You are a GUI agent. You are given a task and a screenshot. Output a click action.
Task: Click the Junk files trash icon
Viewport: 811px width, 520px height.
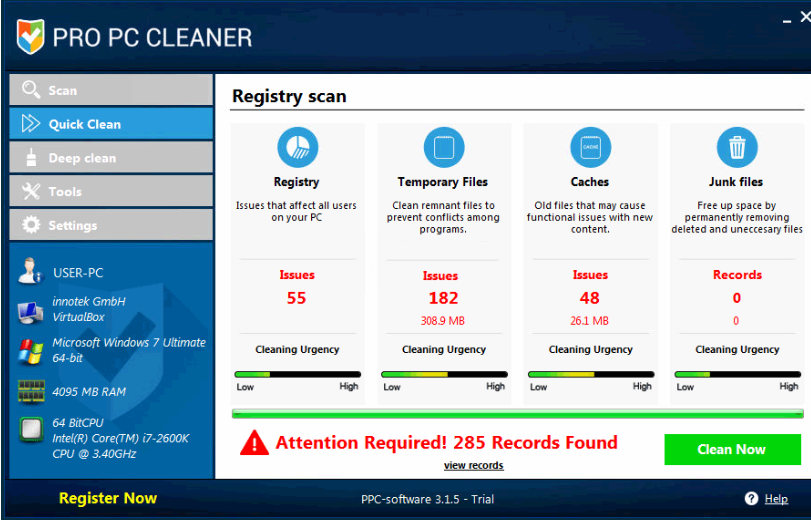[x=737, y=147]
